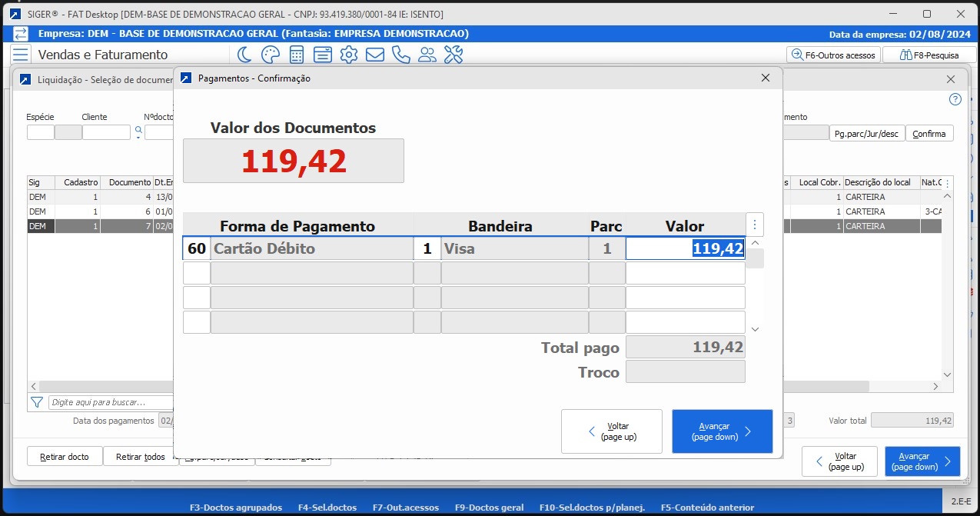The height and width of the screenshot is (516, 980).
Task: Select F3-Doctos agrupados shortcut
Action: tap(235, 508)
